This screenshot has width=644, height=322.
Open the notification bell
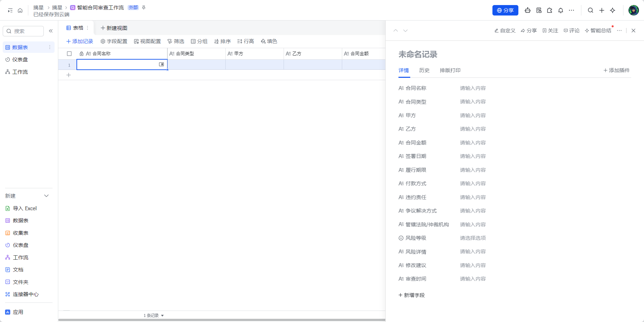point(560,10)
